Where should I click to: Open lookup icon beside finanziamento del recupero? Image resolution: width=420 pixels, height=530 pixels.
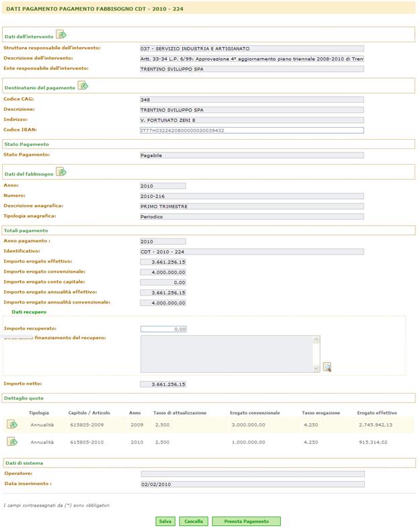pos(327,367)
